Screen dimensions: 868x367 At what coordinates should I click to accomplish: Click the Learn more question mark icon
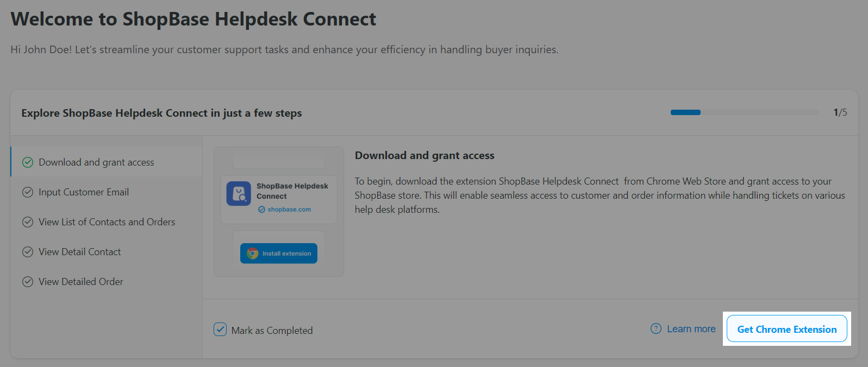(x=656, y=329)
